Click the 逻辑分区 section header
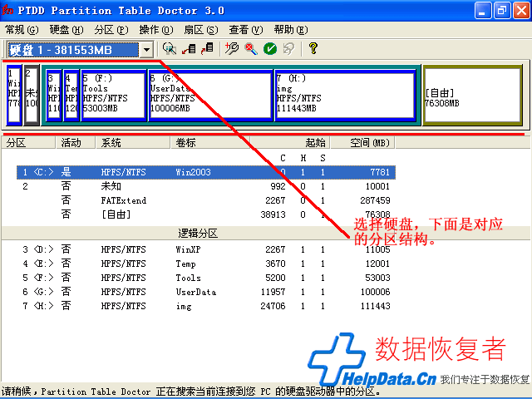 point(198,234)
